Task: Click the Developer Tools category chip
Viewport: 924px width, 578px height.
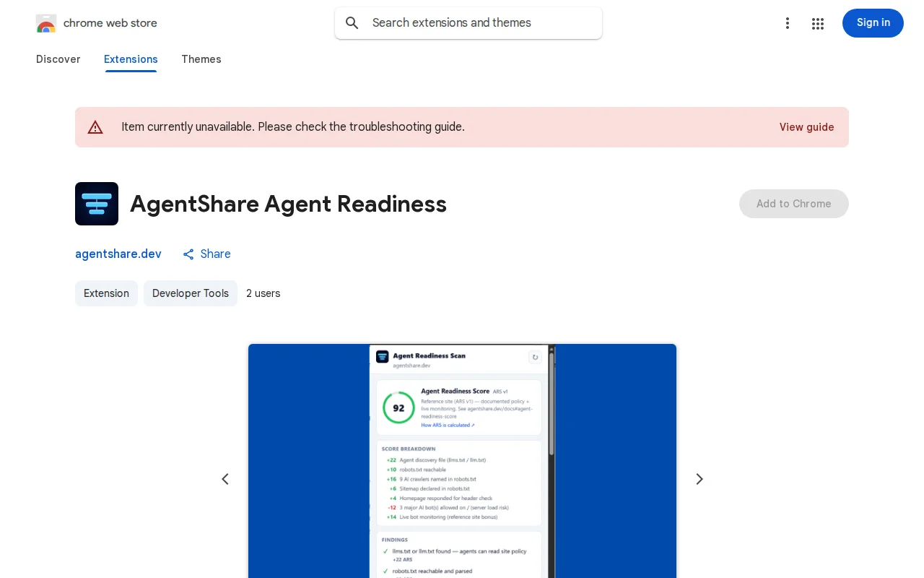Action: (x=191, y=293)
